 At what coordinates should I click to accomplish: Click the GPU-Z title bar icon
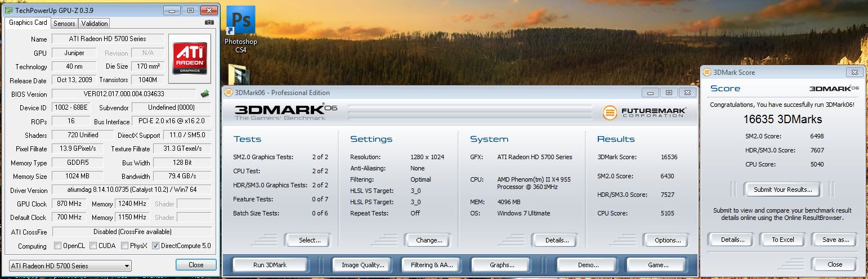pyautogui.click(x=8, y=10)
